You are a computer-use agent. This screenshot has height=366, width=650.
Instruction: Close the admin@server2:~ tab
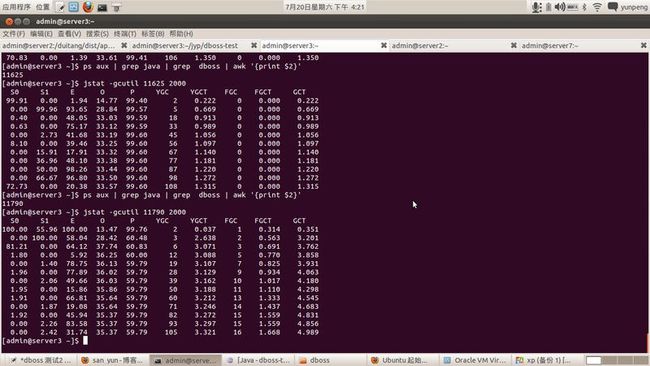[513, 46]
